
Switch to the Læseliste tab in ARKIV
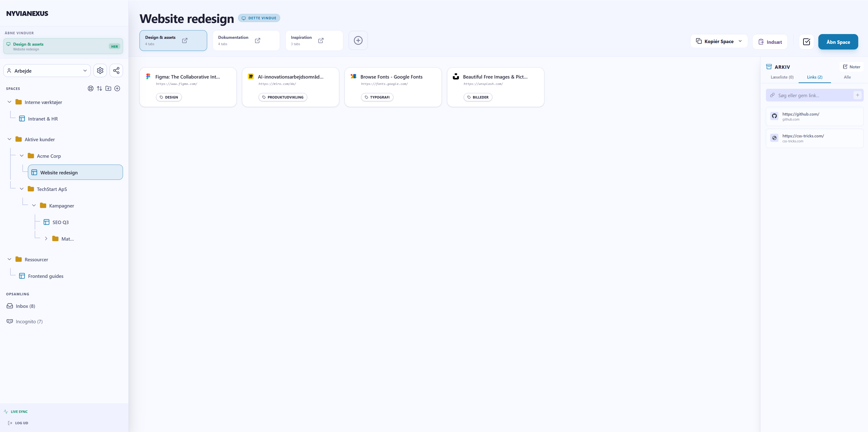[782, 77]
